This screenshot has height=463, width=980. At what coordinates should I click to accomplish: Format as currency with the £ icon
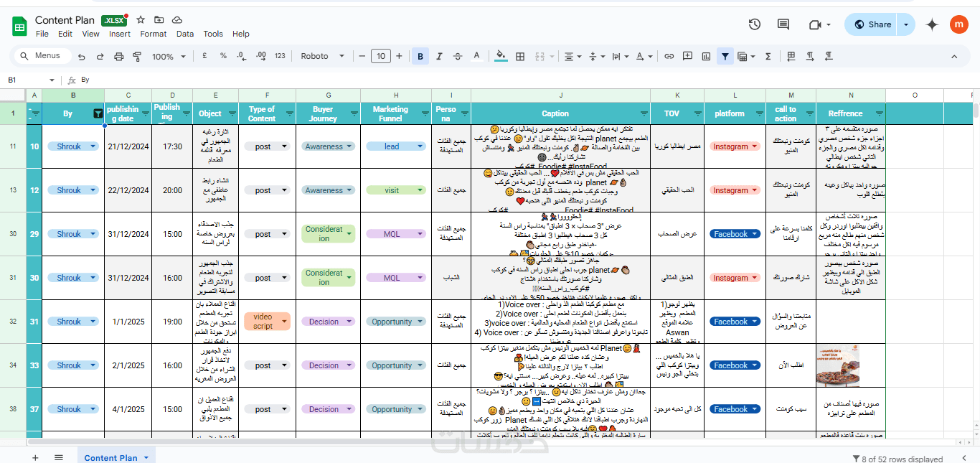coord(204,56)
